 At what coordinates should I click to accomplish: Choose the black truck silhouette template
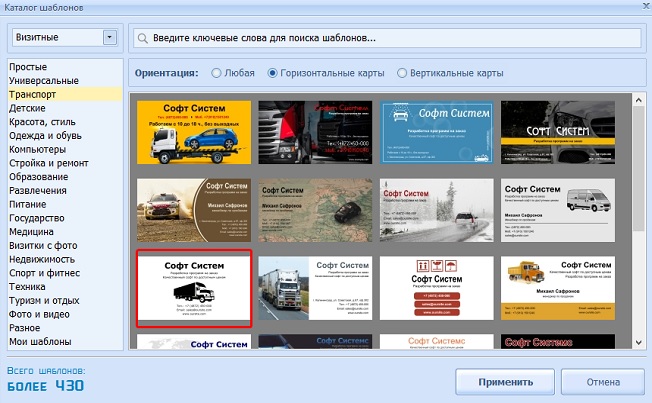click(x=194, y=288)
